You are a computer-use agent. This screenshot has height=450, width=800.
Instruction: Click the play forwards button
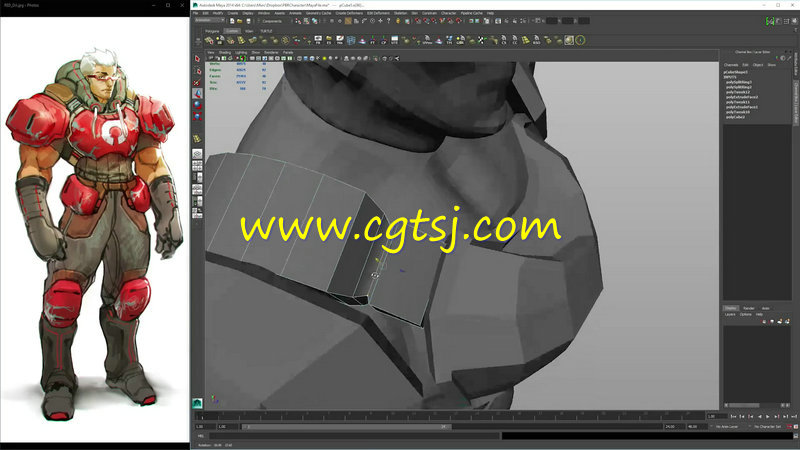point(767,417)
